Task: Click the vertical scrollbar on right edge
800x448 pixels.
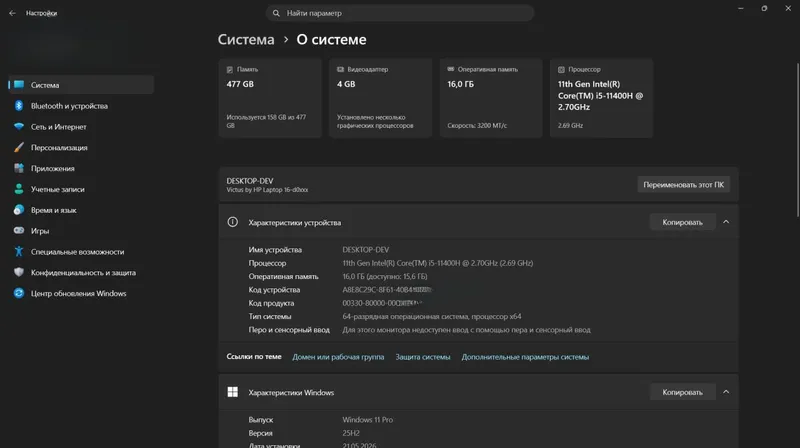Action: click(x=797, y=140)
